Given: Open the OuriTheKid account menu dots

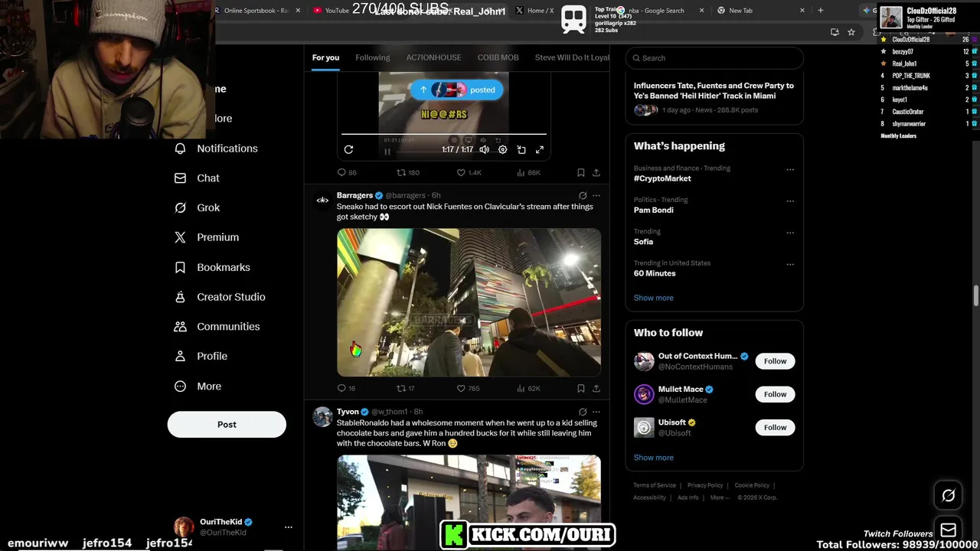Looking at the screenshot, I should (289, 527).
